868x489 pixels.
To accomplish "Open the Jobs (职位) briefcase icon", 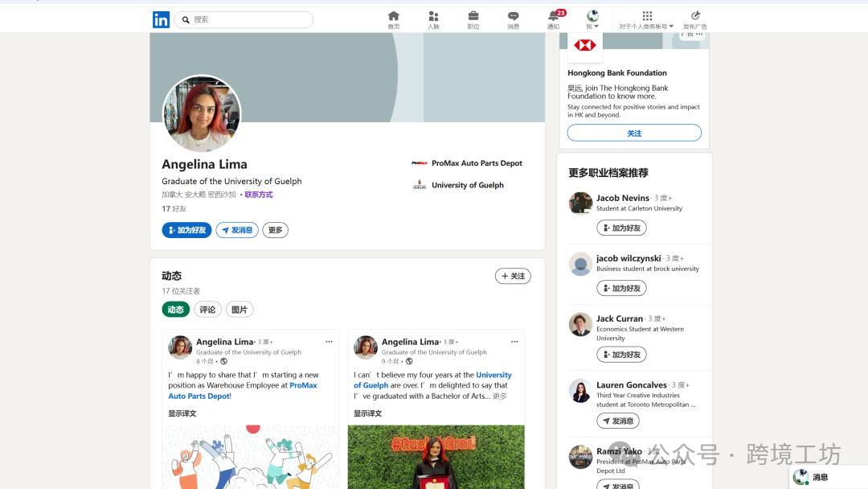I will click(x=473, y=16).
